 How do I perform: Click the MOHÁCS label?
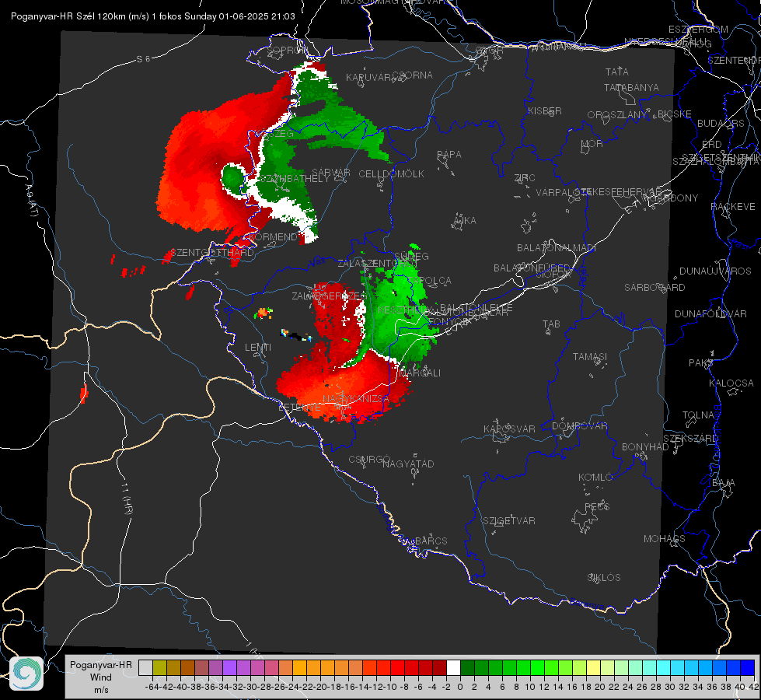pyautogui.click(x=665, y=539)
